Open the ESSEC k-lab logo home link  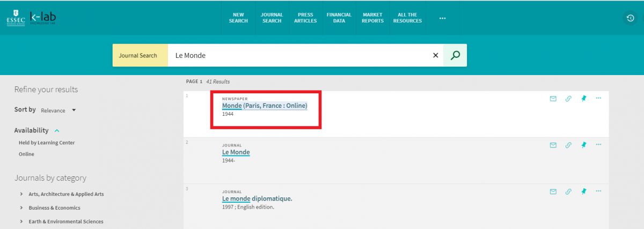31,18
